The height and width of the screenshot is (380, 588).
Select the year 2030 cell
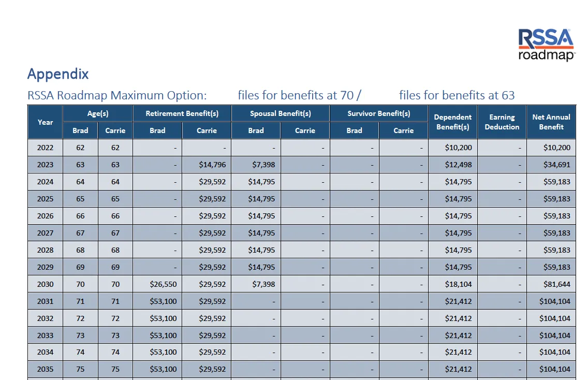pos(45,284)
